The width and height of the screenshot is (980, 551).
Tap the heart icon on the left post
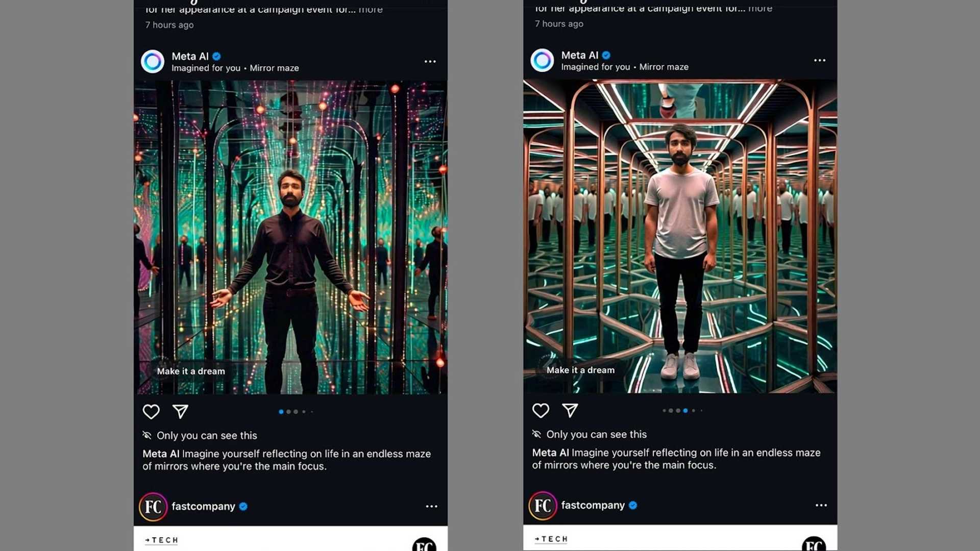(151, 412)
